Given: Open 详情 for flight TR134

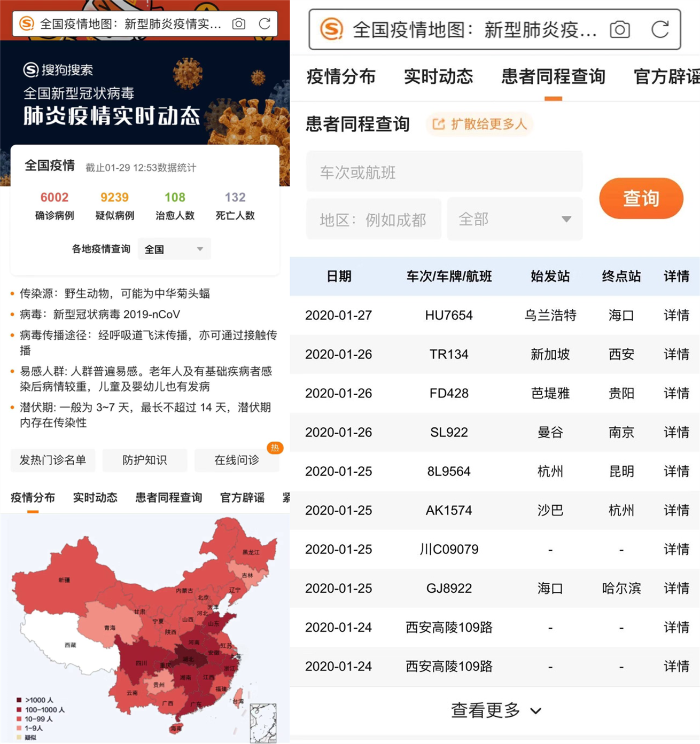Looking at the screenshot, I should point(676,354).
